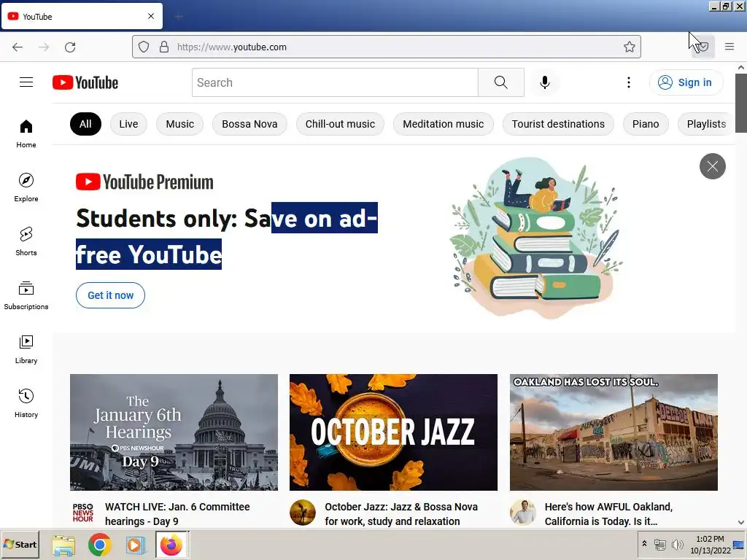747x560 pixels.
Task: Click the scrollbar up arrow
Action: tap(741, 68)
